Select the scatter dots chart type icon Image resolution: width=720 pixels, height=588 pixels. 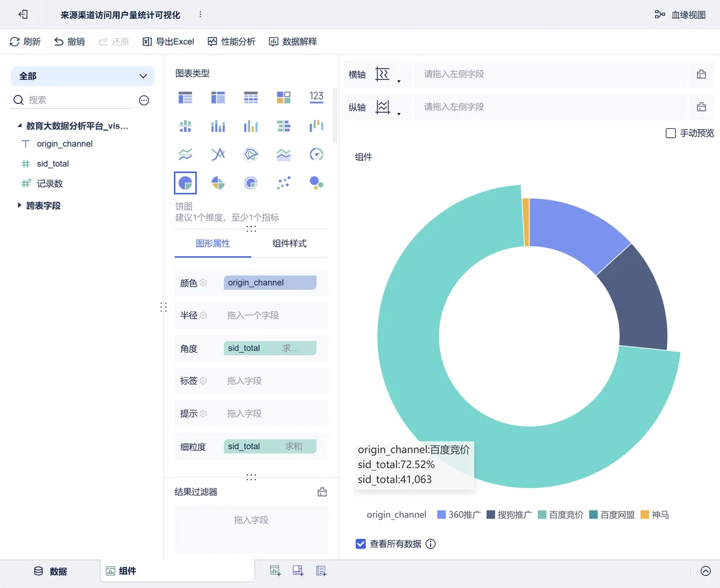(283, 183)
